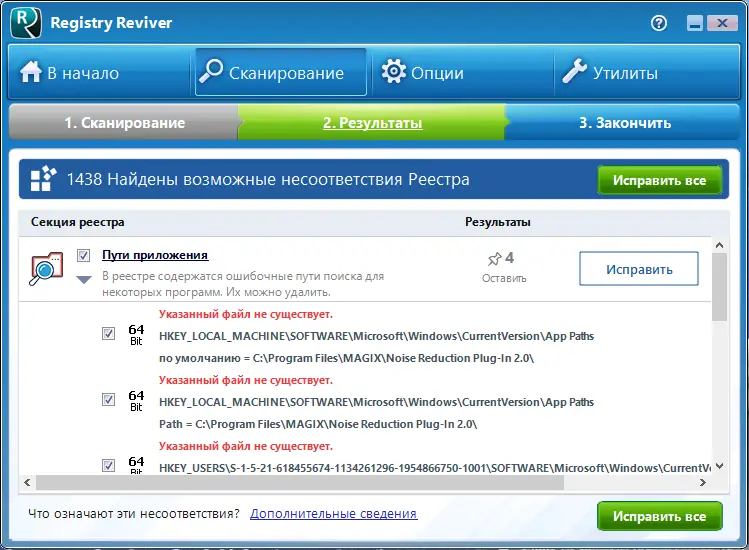The image size is (749, 550).
Task: Uncheck entry по умолчанию MAGIX Noise Reduction
Action: 108,334
